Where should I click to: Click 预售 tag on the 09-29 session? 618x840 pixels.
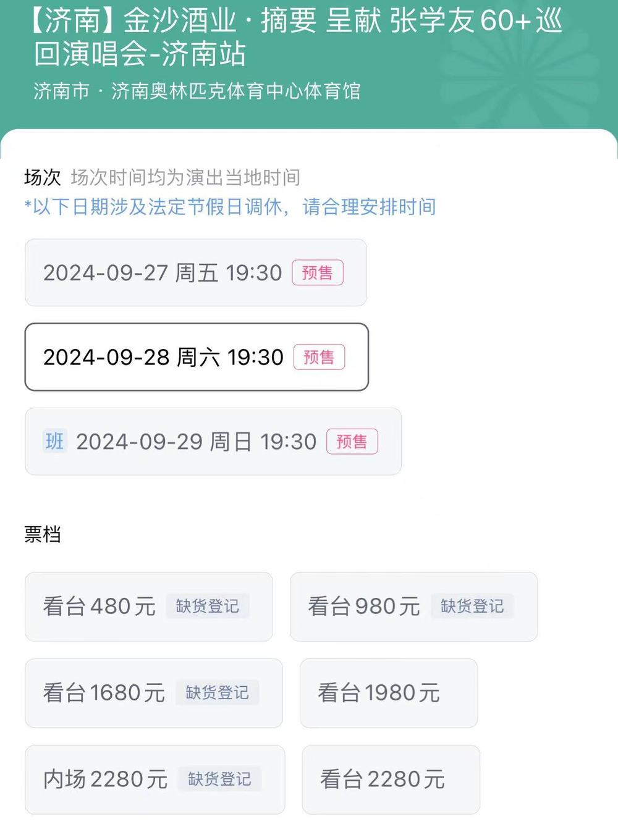pyautogui.click(x=352, y=442)
